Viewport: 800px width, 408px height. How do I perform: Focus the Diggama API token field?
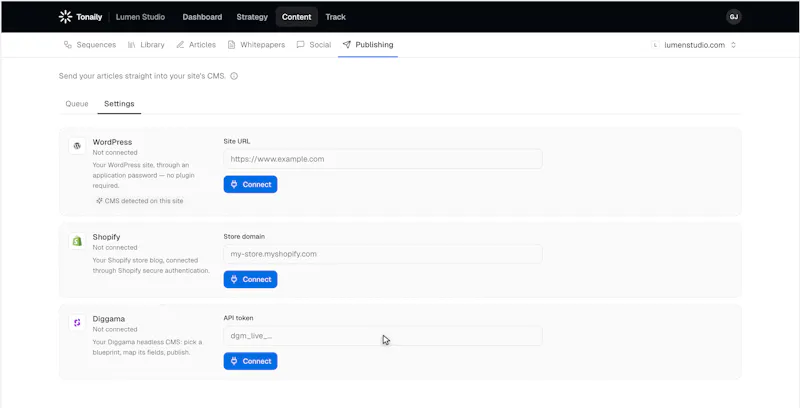coord(383,336)
